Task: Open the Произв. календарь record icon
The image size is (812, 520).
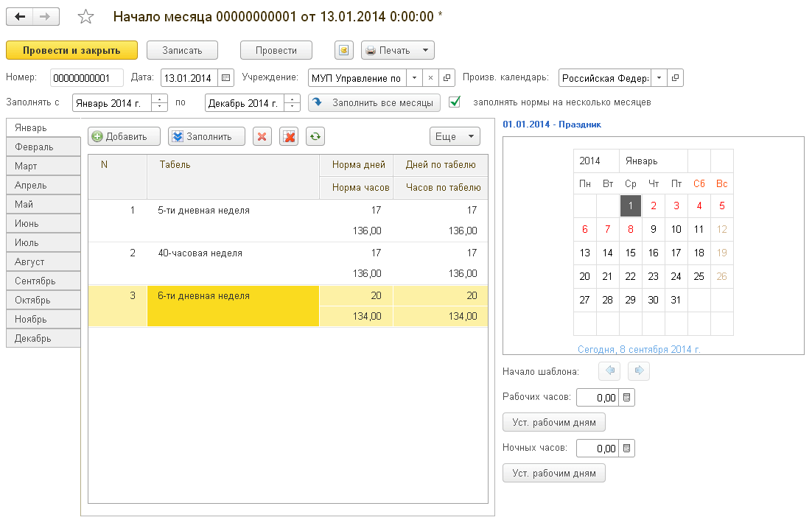Action: click(675, 78)
